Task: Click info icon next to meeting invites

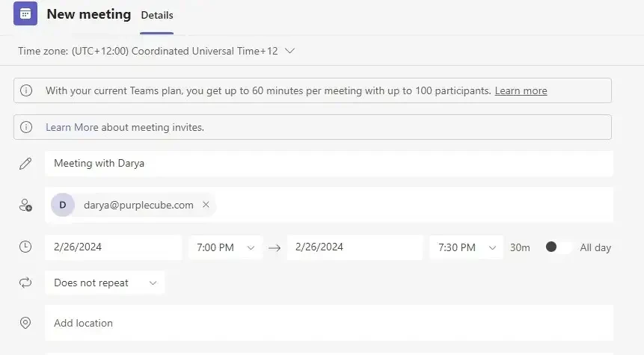Action: tap(26, 127)
